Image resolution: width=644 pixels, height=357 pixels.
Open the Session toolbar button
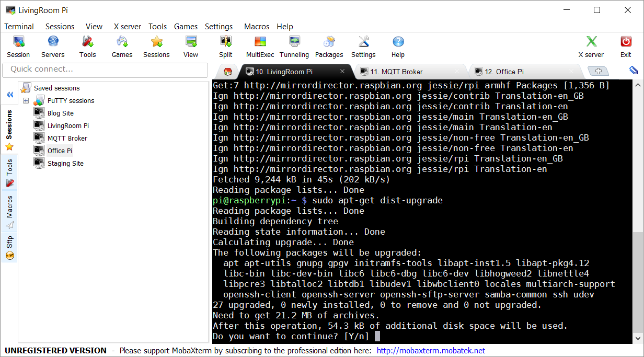point(18,47)
